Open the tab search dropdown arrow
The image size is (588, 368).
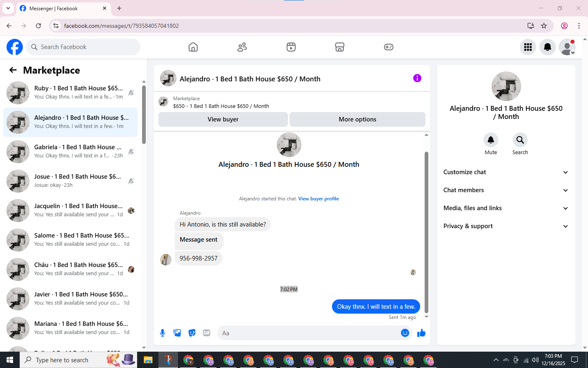click(x=8, y=8)
